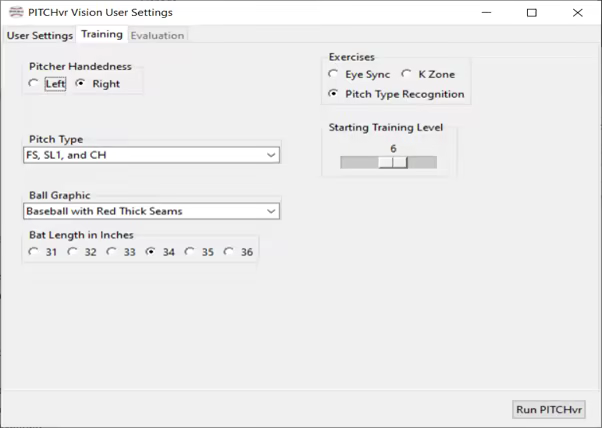602x428 pixels.
Task: Choose the Eye Sync exercise
Action: tap(334, 74)
